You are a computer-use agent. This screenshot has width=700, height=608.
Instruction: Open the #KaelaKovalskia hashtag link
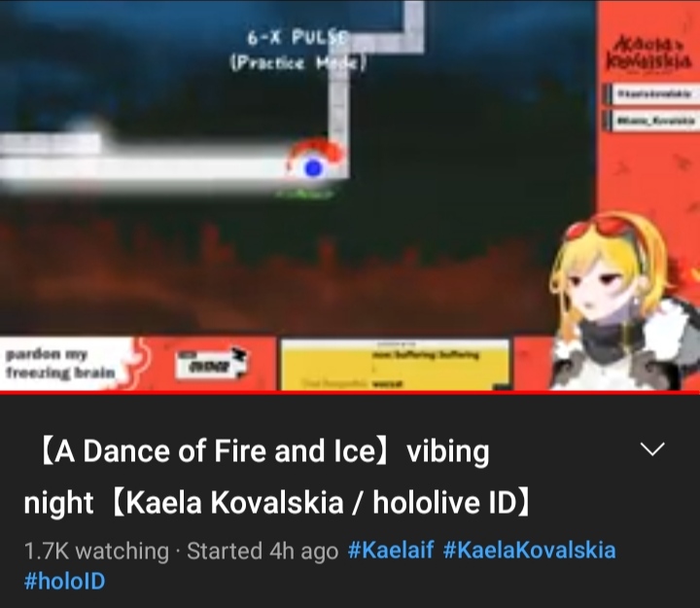point(530,550)
